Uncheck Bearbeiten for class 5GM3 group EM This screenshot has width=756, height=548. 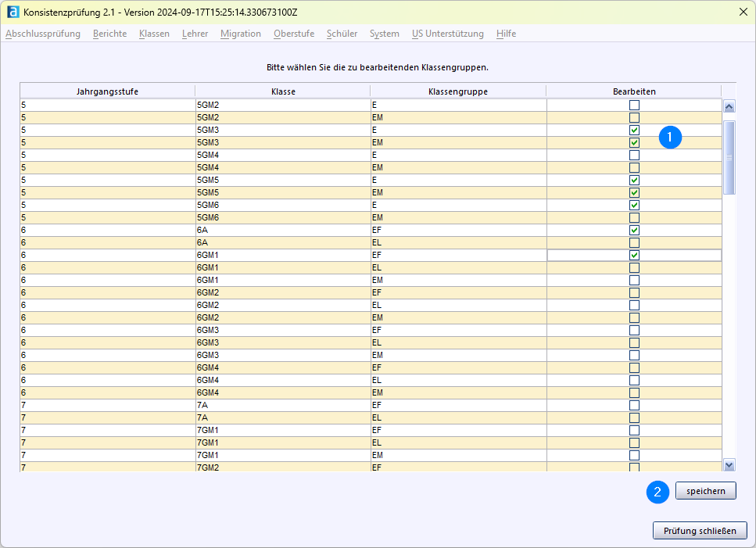tap(635, 142)
